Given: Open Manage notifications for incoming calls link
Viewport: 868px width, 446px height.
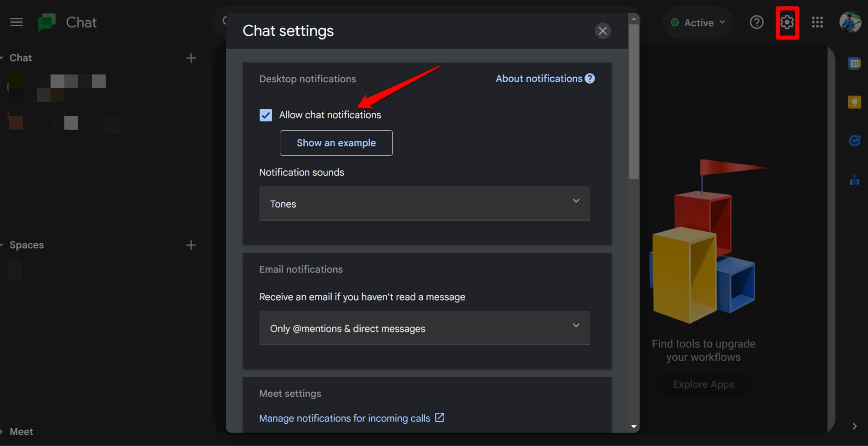Looking at the screenshot, I should click(345, 418).
